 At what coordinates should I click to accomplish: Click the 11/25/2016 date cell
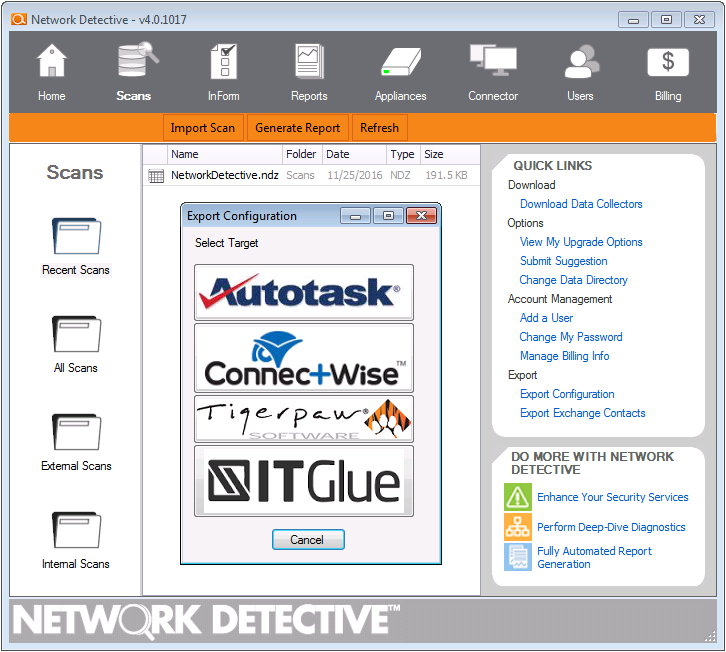click(355, 175)
